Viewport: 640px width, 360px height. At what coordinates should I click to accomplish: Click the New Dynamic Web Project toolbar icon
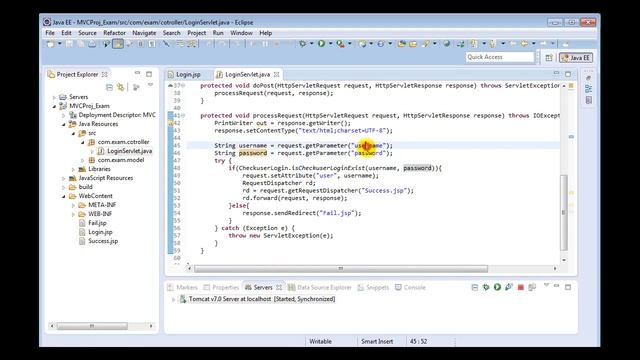click(362, 44)
